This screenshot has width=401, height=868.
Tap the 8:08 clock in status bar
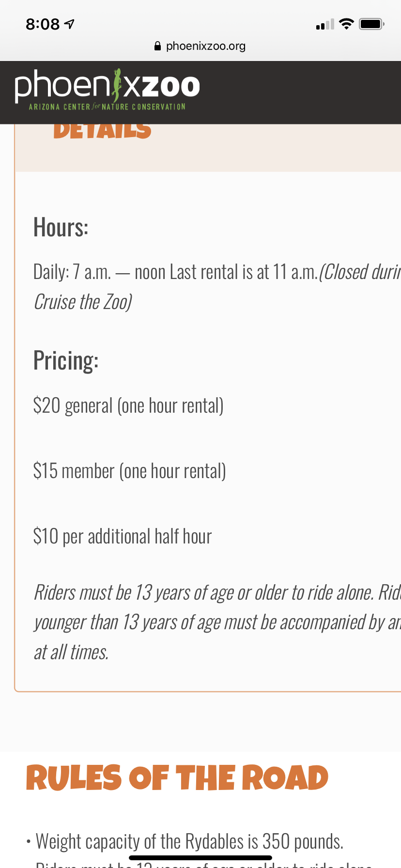point(43,24)
